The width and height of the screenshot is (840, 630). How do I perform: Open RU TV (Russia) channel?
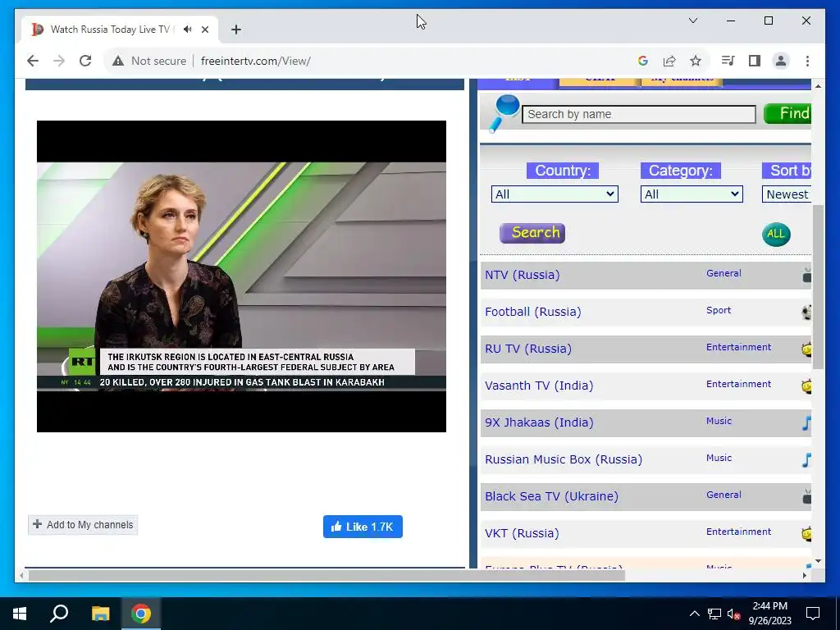(528, 349)
